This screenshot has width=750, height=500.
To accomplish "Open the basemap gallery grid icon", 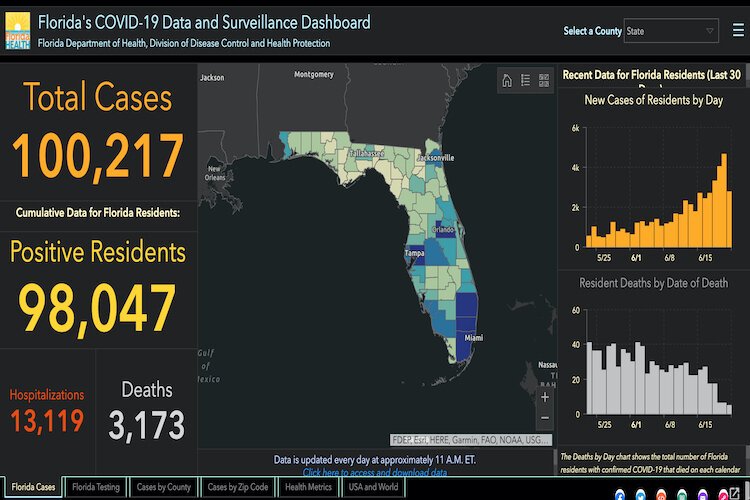I will [544, 80].
